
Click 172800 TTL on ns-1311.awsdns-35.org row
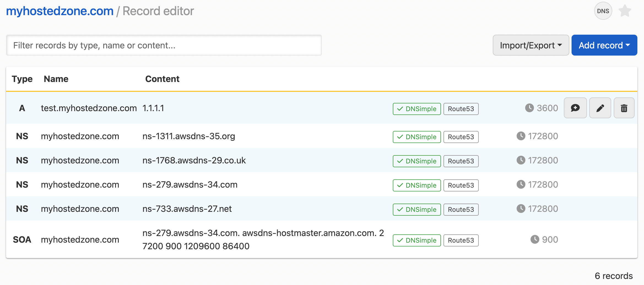543,136
